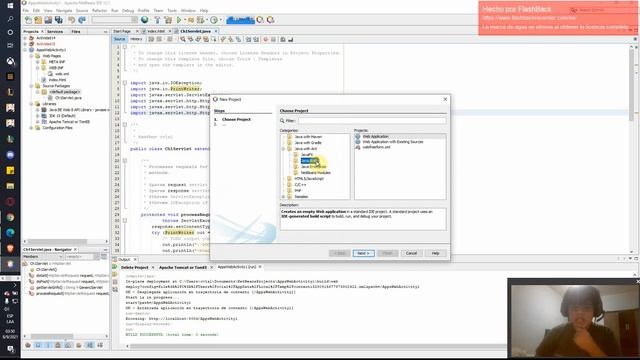Expand the Activided14 project node
Screen dimensions: 640x360
[25, 38]
